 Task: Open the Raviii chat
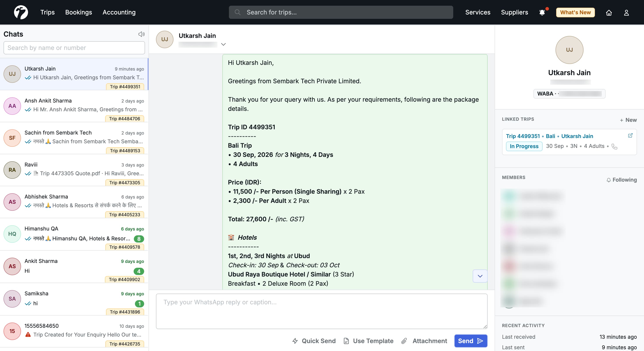(x=74, y=170)
